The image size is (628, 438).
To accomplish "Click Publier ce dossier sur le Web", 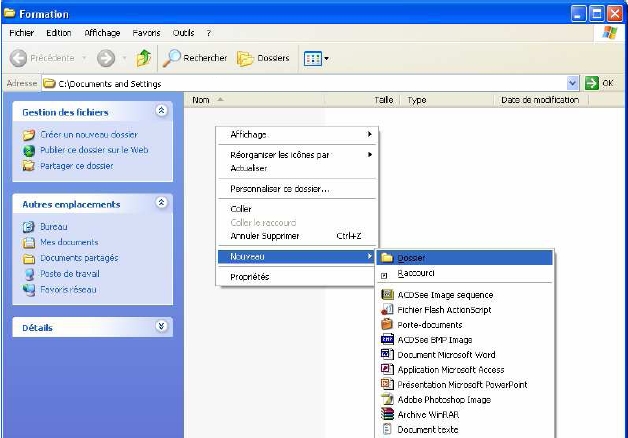I will click(x=94, y=150).
